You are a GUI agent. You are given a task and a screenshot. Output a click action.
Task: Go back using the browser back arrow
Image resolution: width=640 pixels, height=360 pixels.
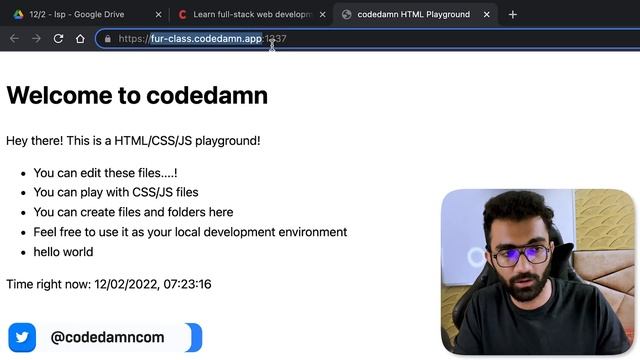14,39
